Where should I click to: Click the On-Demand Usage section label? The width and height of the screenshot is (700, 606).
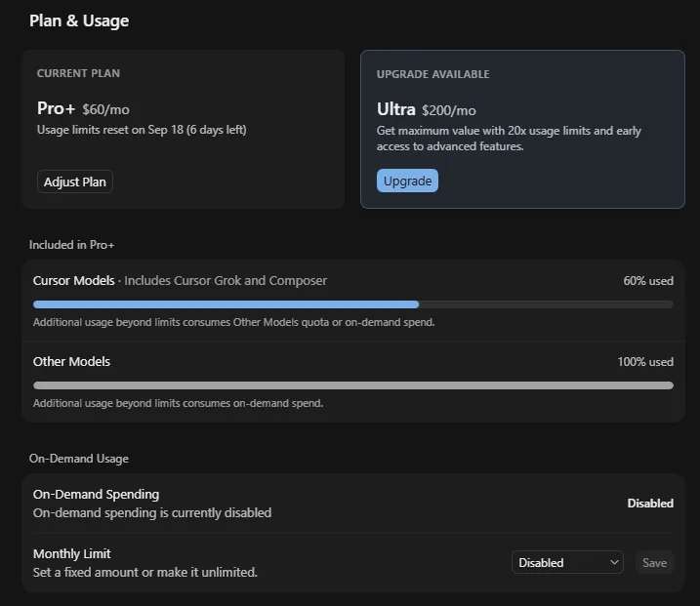(x=78, y=459)
